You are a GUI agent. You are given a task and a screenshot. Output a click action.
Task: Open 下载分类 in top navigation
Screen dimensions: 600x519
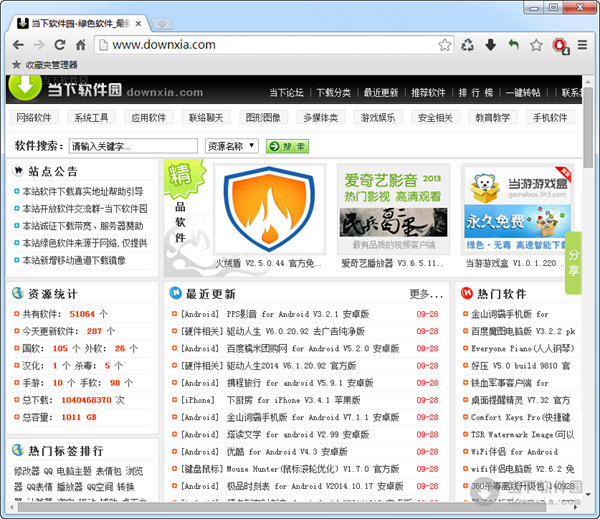coord(334,93)
